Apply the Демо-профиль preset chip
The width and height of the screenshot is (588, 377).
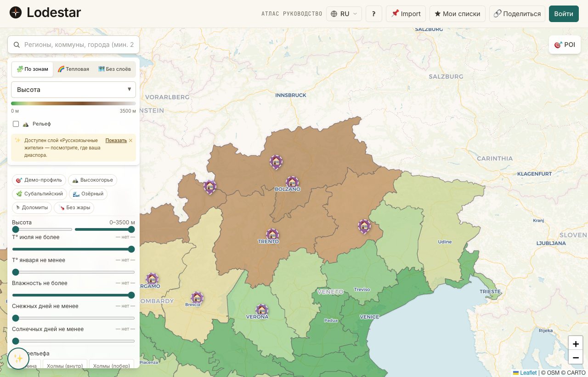39,180
